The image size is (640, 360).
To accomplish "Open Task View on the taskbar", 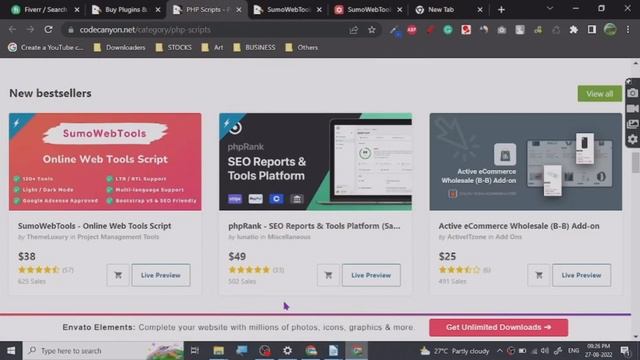I will point(195,351).
